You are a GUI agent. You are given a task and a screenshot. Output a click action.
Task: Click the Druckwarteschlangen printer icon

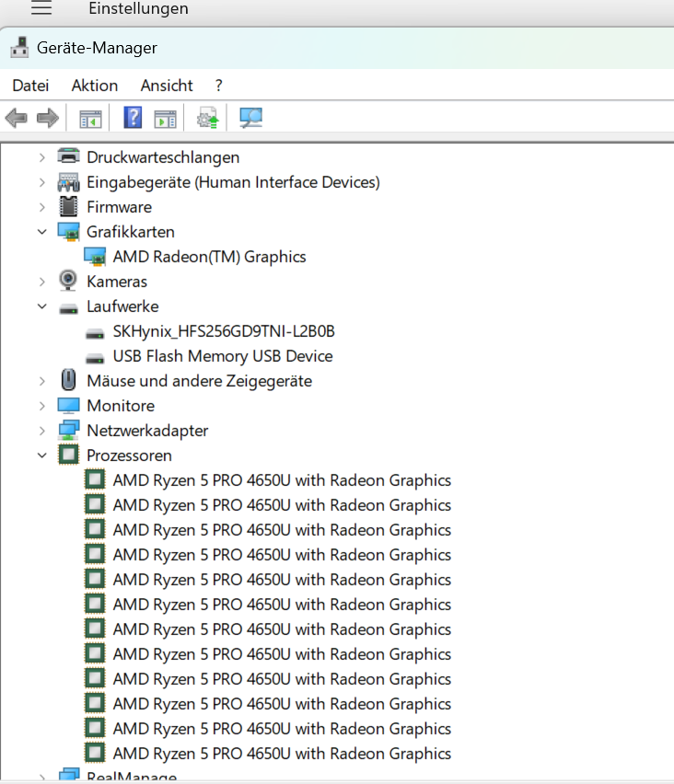click(68, 156)
